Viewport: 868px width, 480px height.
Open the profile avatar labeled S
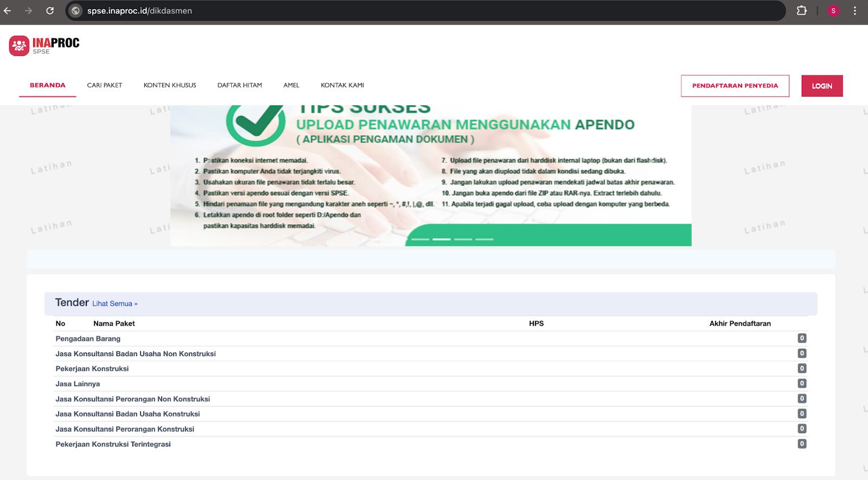click(833, 10)
